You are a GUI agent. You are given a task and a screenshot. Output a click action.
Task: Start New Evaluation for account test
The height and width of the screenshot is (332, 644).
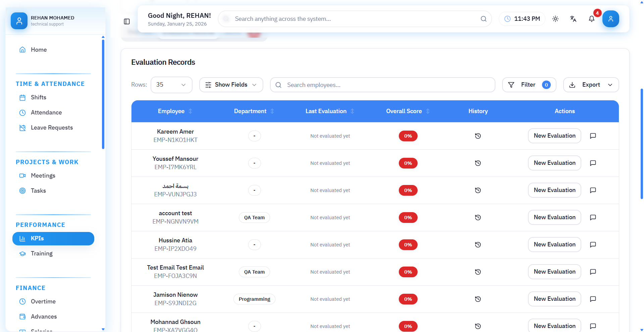[554, 218]
